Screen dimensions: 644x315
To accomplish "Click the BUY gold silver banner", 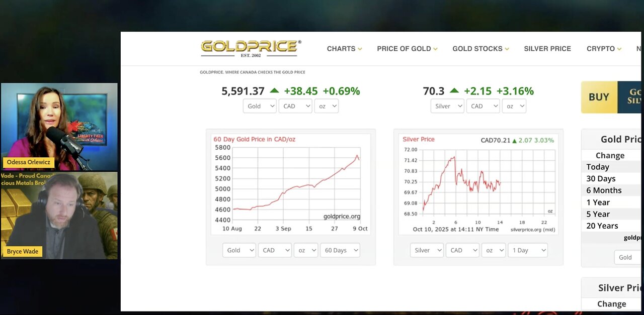I will (x=611, y=97).
